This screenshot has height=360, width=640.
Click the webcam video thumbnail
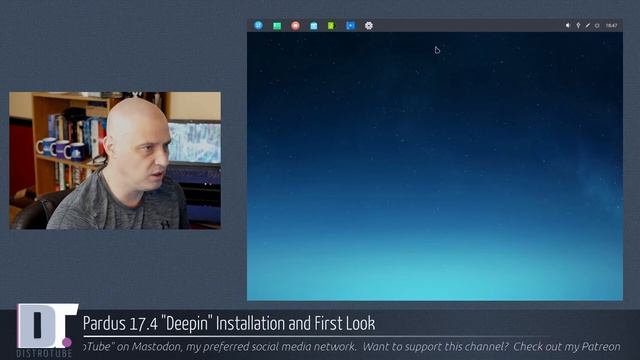(115, 160)
